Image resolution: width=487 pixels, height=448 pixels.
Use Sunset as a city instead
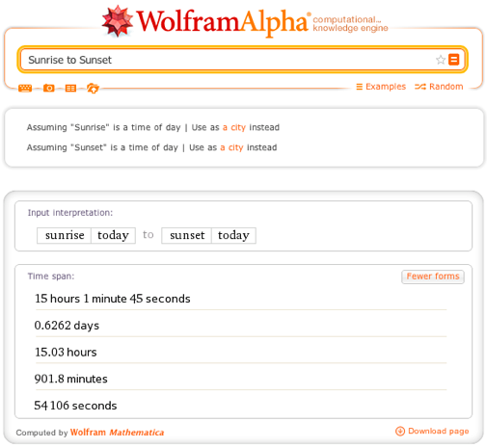click(x=231, y=147)
